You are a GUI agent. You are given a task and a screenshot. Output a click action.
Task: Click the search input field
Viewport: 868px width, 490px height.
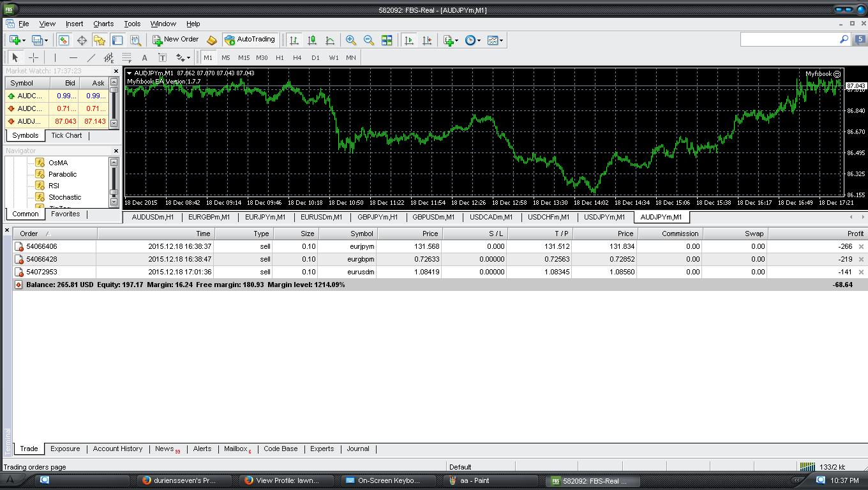tap(789, 40)
